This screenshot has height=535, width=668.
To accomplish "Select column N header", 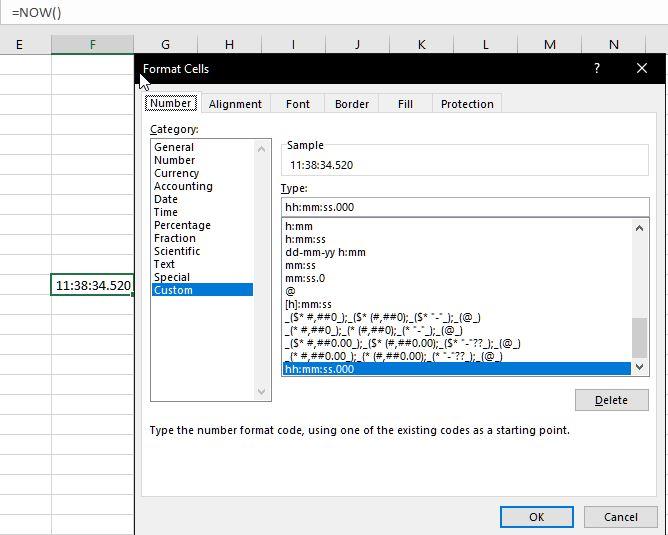I will [x=613, y=44].
